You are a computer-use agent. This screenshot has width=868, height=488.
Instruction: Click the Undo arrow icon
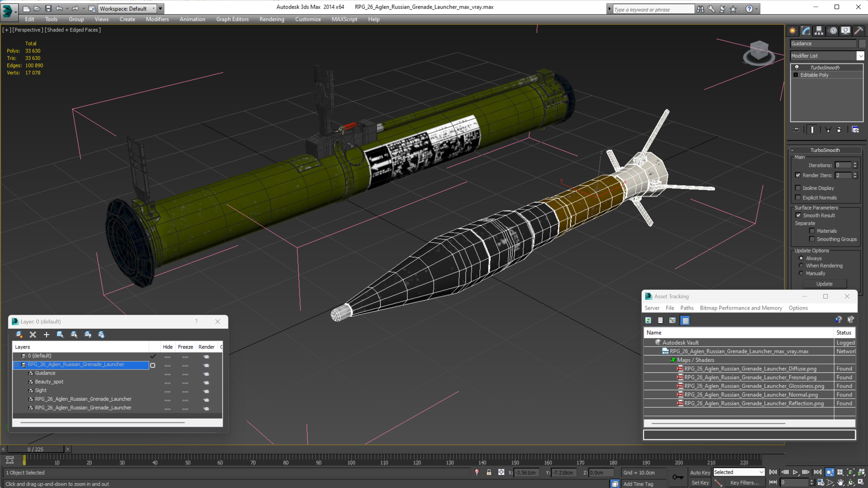[x=59, y=9]
